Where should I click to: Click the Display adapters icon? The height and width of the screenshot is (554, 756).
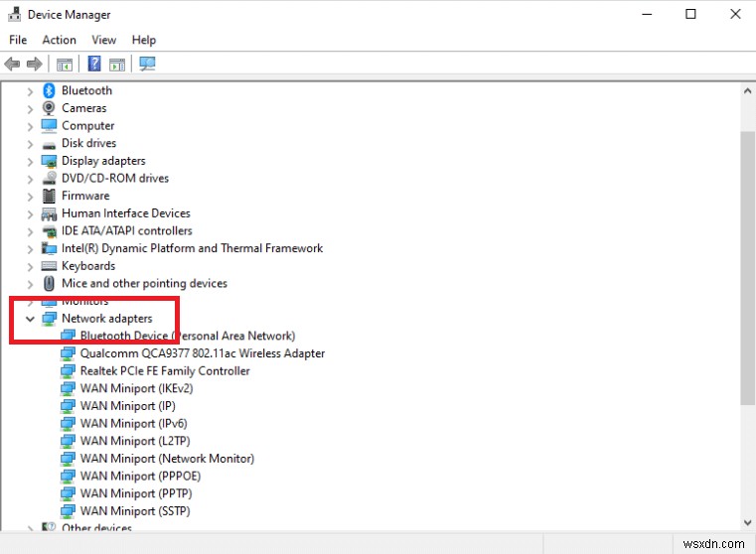click(x=49, y=161)
